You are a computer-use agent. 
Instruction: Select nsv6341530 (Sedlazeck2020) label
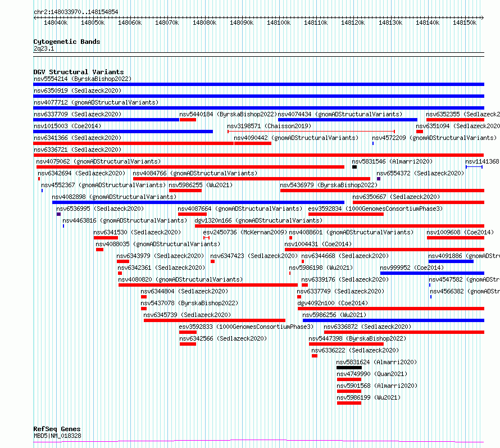click(x=137, y=232)
